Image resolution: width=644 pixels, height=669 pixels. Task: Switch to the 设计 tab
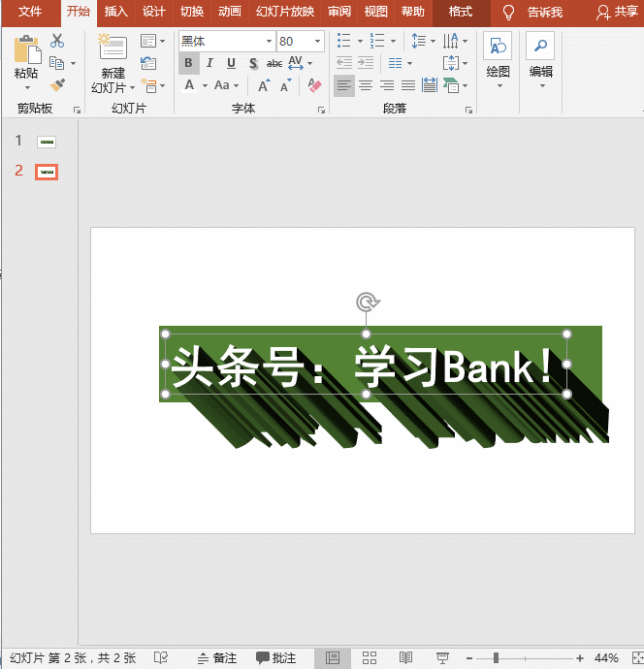tap(153, 12)
